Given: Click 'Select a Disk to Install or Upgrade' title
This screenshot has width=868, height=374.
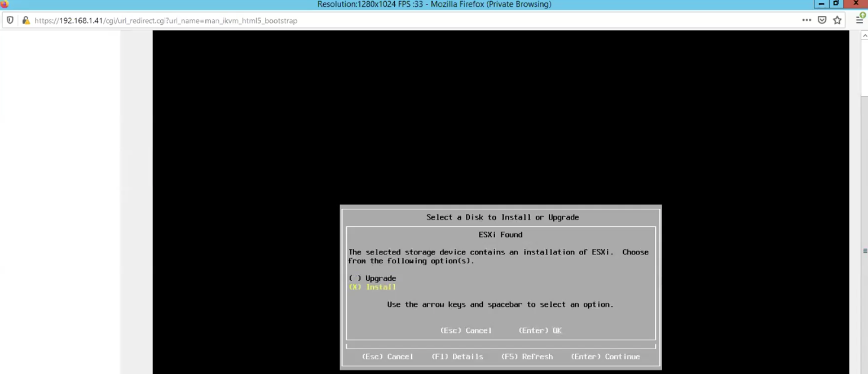Looking at the screenshot, I should click(x=503, y=217).
